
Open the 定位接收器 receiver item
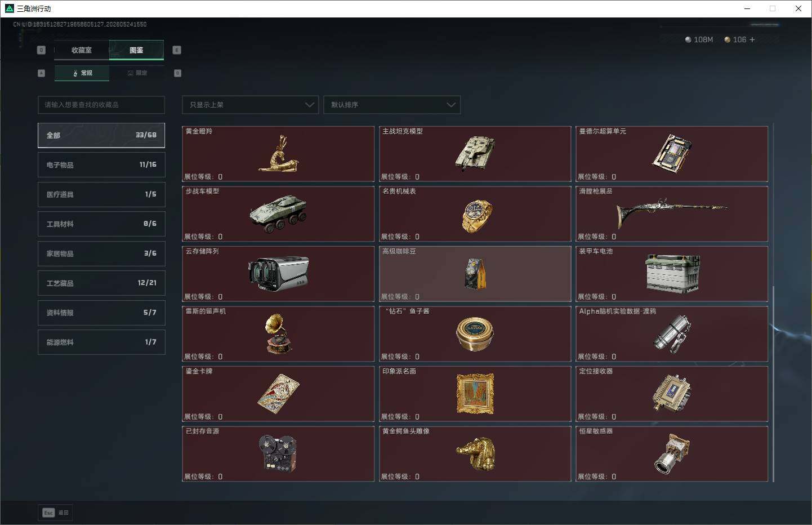tap(672, 394)
